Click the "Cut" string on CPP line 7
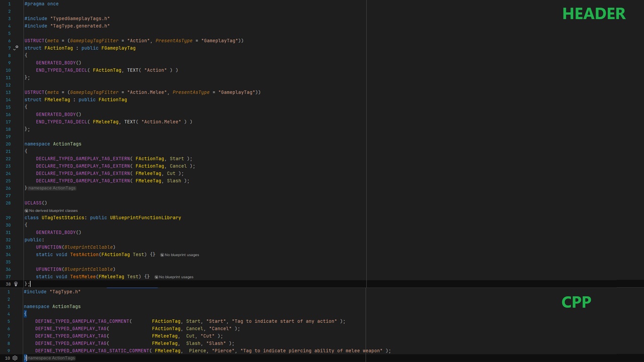This screenshot has height=362, width=644. point(208,336)
